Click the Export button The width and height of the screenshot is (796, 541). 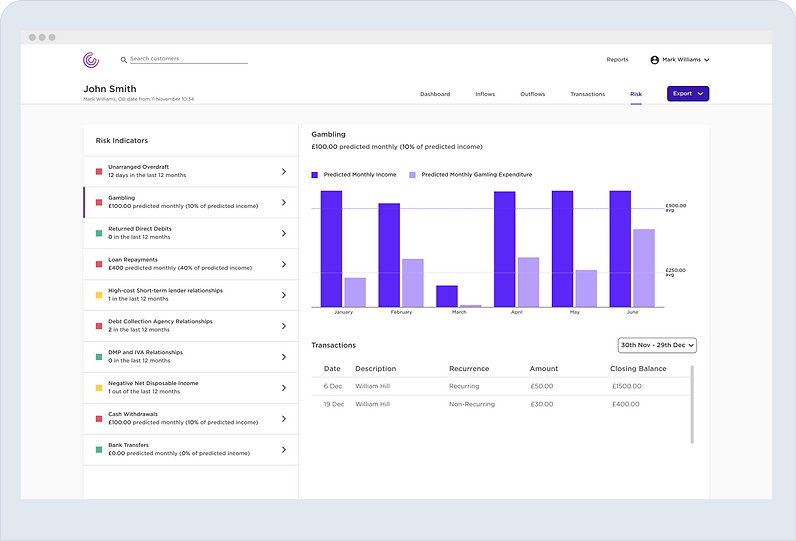coord(688,94)
